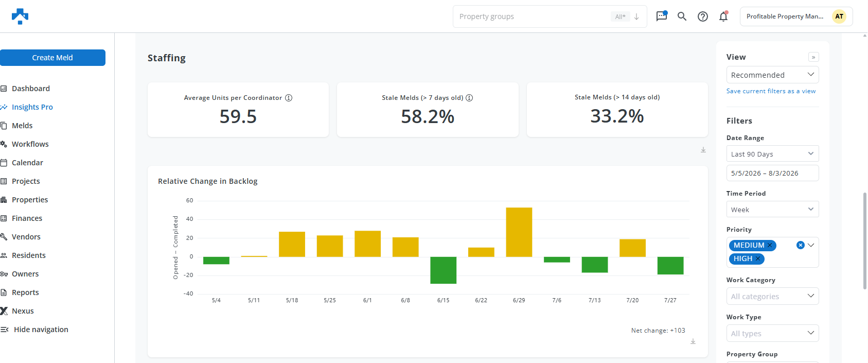Screen dimensions: 868x363
Task: Click the Create Meld button
Action: click(x=52, y=58)
